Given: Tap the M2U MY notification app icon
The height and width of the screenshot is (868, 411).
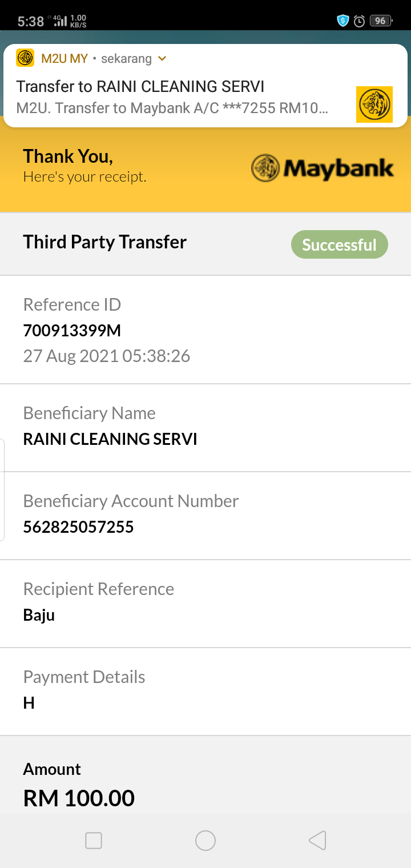Looking at the screenshot, I should tap(25, 58).
